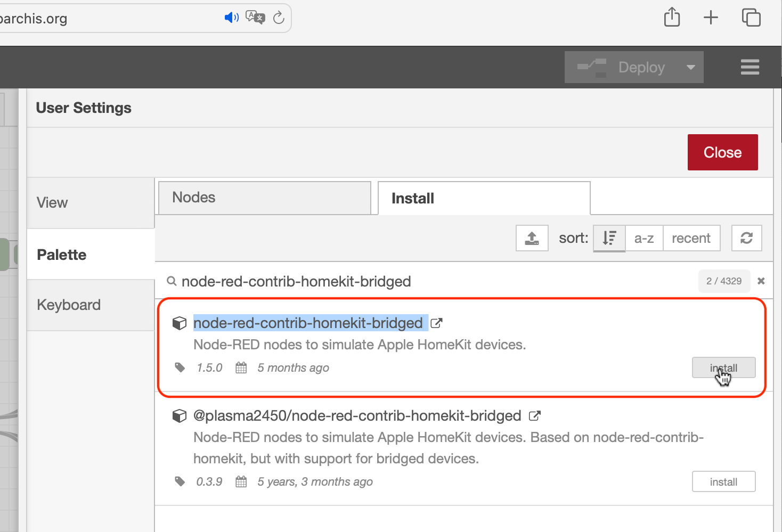
Task: Expand the Deploy dropdown arrow
Action: (x=691, y=67)
